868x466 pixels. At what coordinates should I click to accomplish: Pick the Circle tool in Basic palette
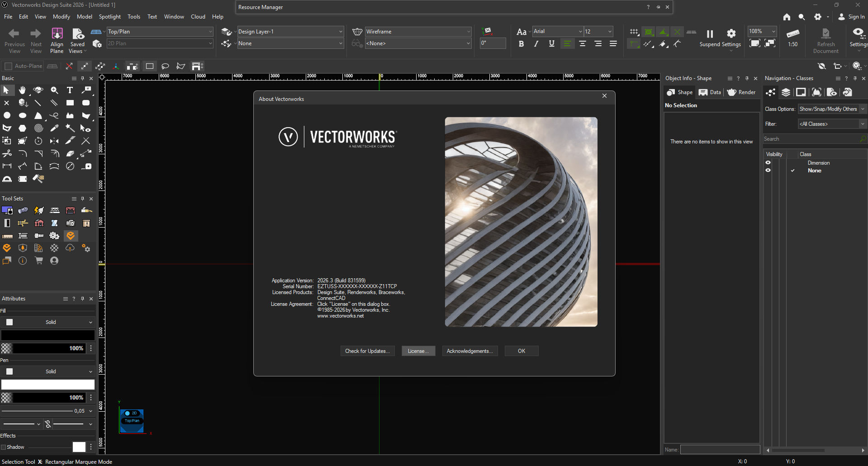[7, 116]
